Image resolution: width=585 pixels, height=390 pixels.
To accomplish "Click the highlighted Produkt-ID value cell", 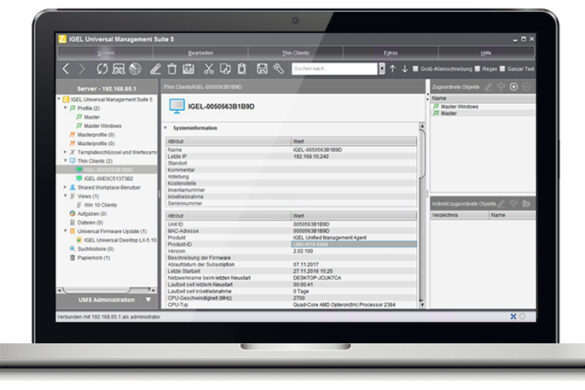I will pyautogui.click(x=354, y=244).
